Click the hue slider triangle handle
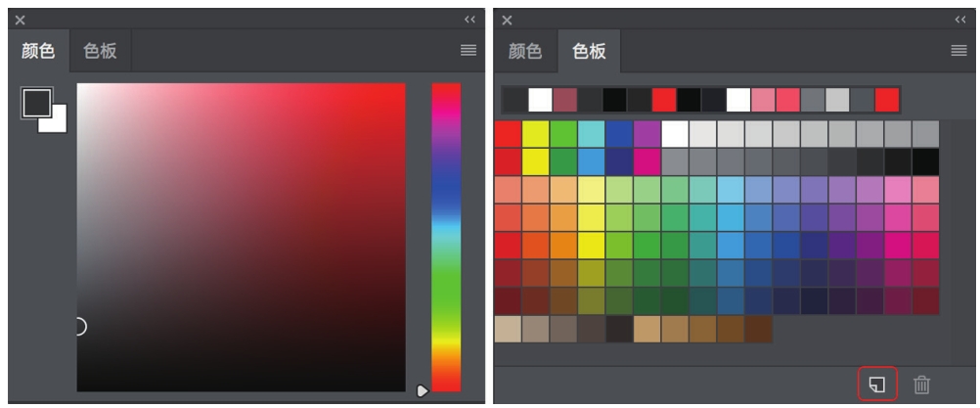 point(423,391)
